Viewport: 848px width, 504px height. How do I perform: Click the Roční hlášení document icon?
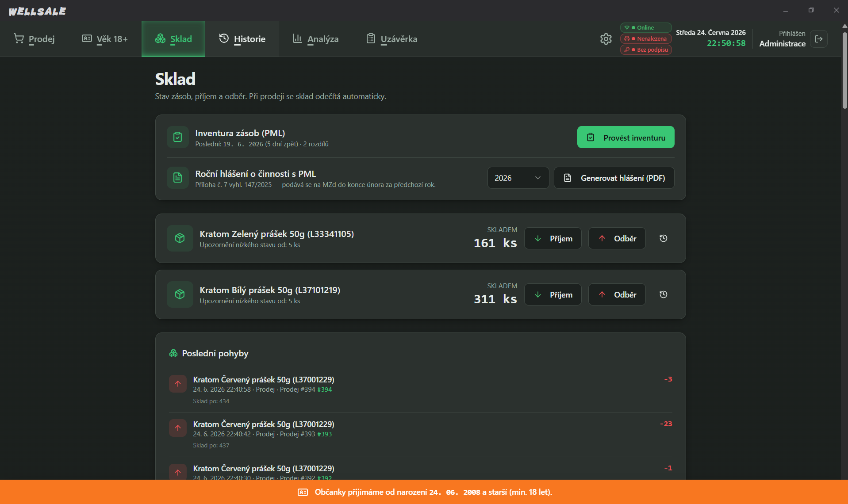coord(178,178)
